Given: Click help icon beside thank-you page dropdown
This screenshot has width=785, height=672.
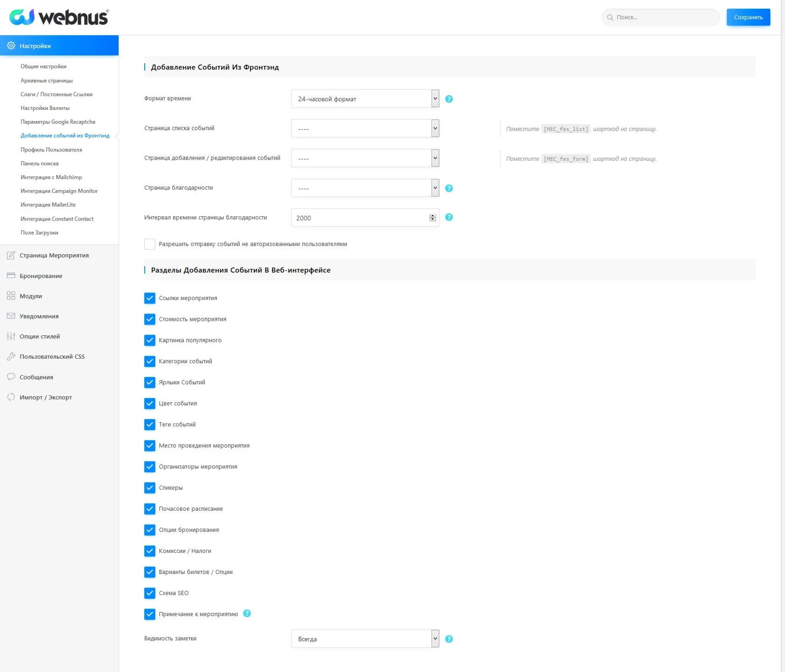Looking at the screenshot, I should coord(449,188).
